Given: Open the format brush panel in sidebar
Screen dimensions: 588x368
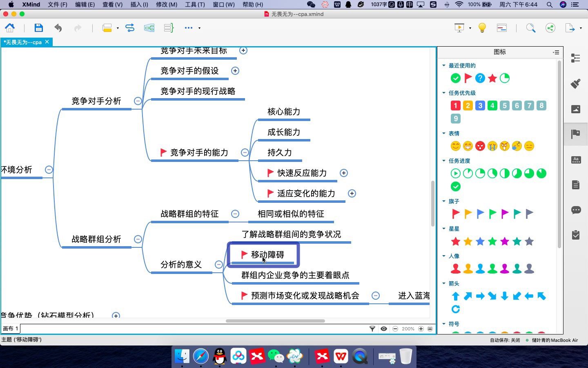Looking at the screenshot, I should pos(576,83).
